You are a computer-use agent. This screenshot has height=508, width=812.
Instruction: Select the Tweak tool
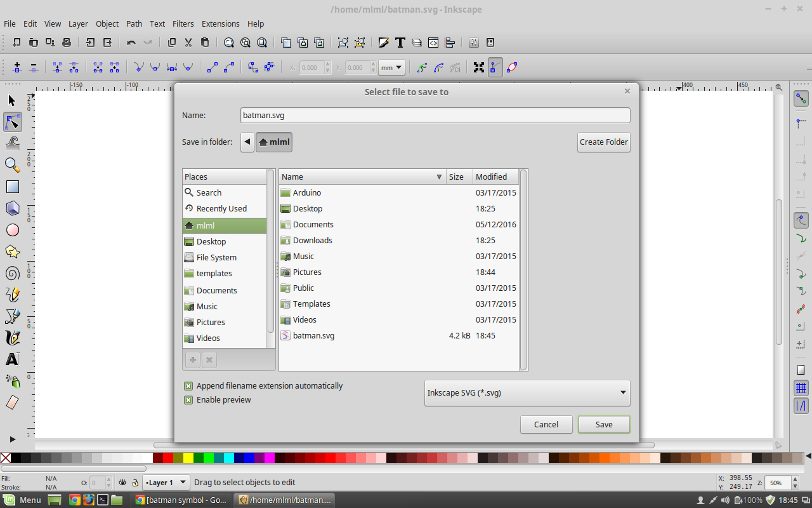tap(12, 144)
